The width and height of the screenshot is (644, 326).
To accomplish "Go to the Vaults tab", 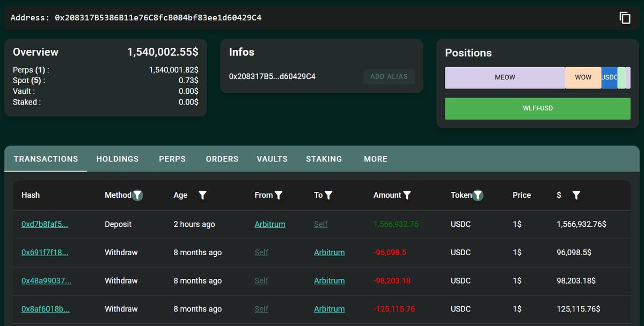I will [272, 159].
